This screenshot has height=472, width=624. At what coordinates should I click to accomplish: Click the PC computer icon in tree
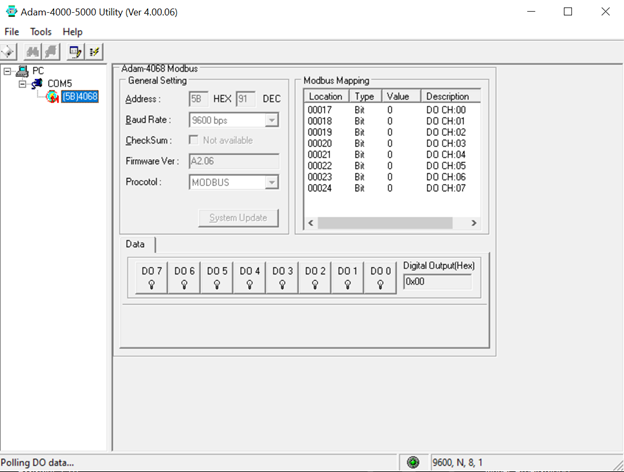point(22,72)
